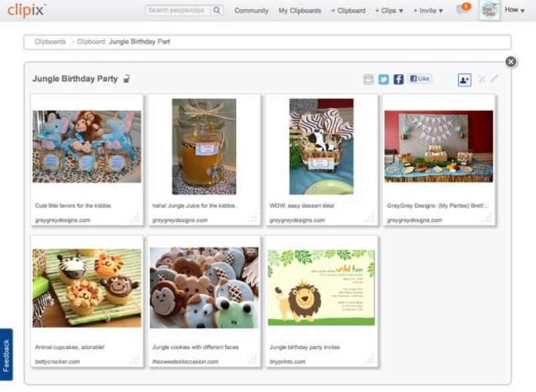
Task: Toggle the clipboard privacy lock icon
Action: (126, 79)
